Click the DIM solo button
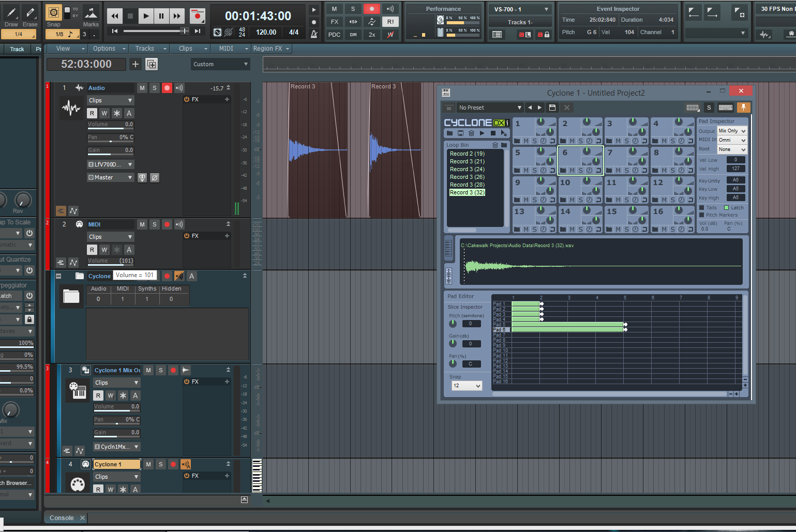Viewport: 796px width, 532px height. [353, 35]
